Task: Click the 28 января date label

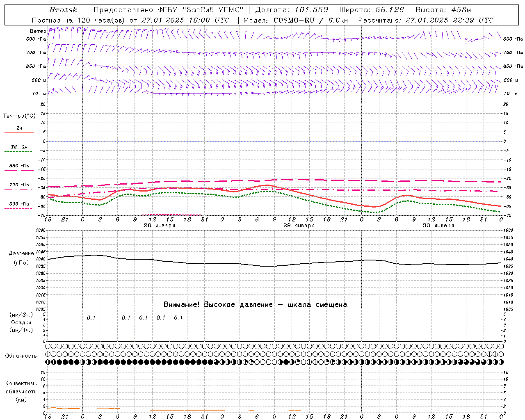Action: click(x=159, y=226)
